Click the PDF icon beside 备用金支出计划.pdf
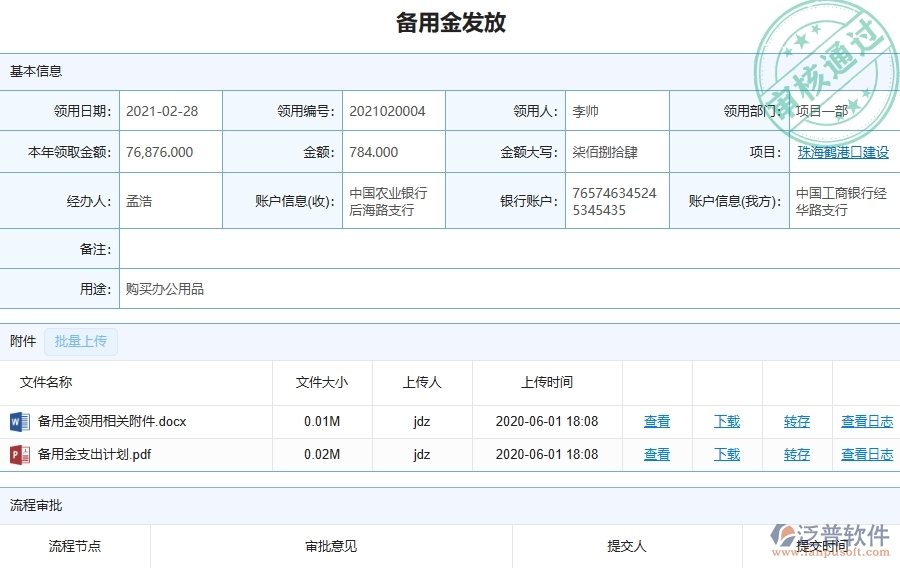 (20, 455)
